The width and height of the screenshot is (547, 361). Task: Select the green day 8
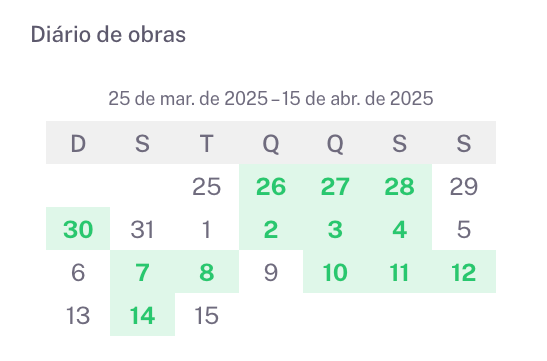click(207, 272)
